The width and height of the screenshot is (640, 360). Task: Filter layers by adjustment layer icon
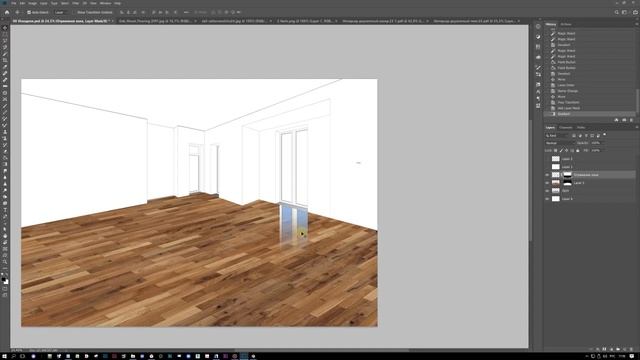coord(580,136)
